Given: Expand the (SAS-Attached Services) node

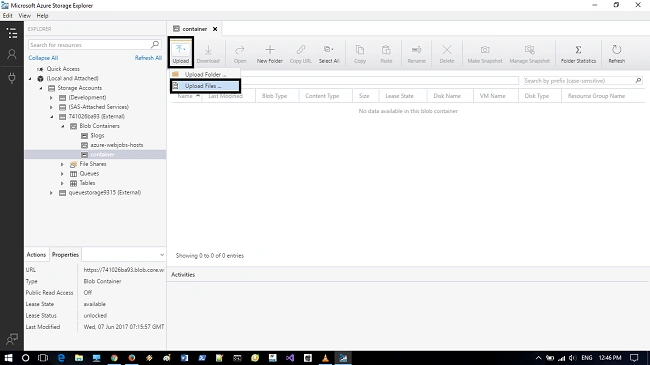Looking at the screenshot, I should (x=51, y=107).
